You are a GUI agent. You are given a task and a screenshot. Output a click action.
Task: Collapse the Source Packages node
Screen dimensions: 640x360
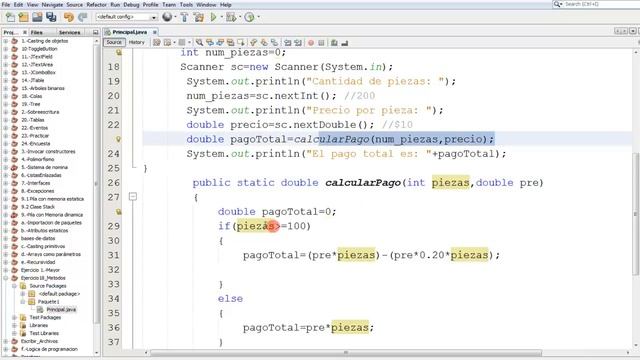point(14,286)
